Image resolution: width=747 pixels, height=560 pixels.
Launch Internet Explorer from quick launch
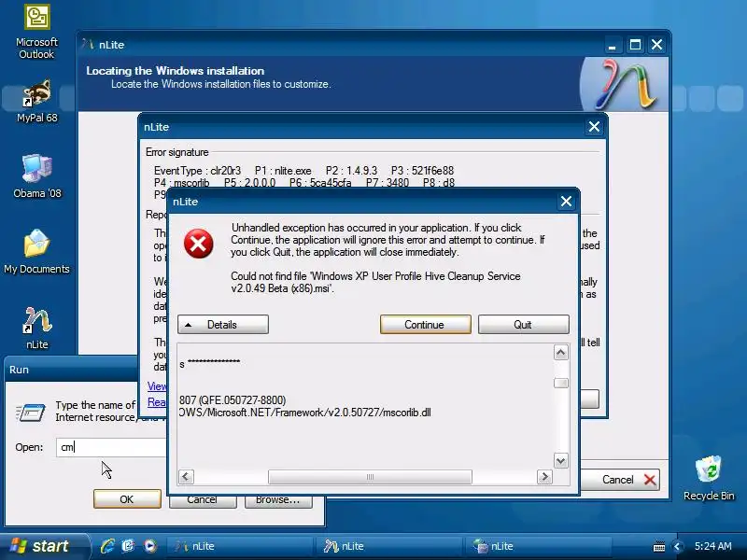pos(107,546)
